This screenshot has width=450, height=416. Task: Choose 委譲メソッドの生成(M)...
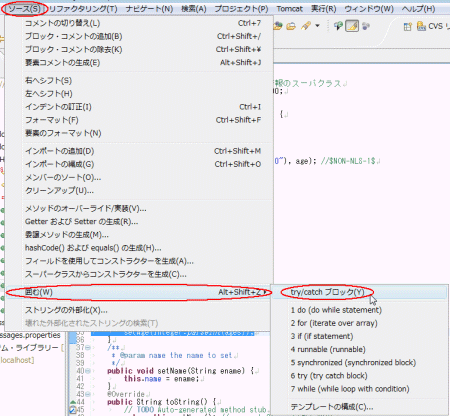point(139,235)
